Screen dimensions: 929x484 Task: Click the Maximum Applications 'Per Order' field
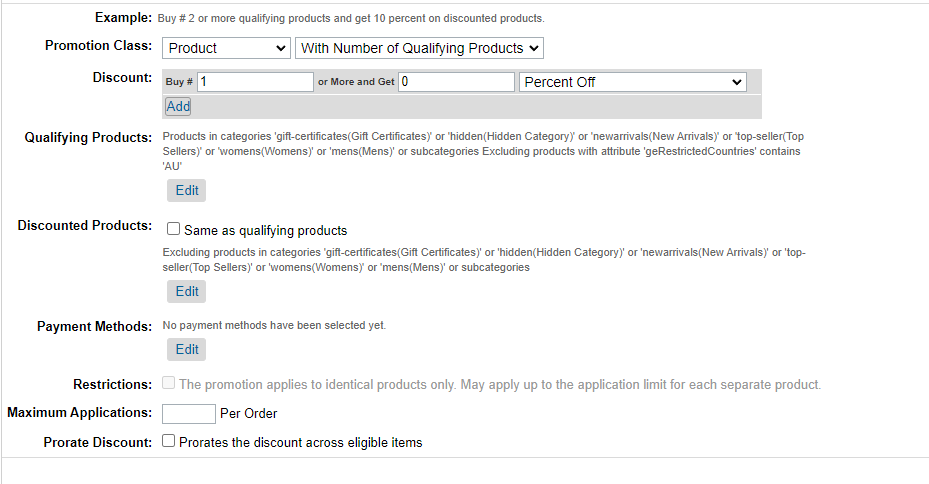tap(188, 413)
